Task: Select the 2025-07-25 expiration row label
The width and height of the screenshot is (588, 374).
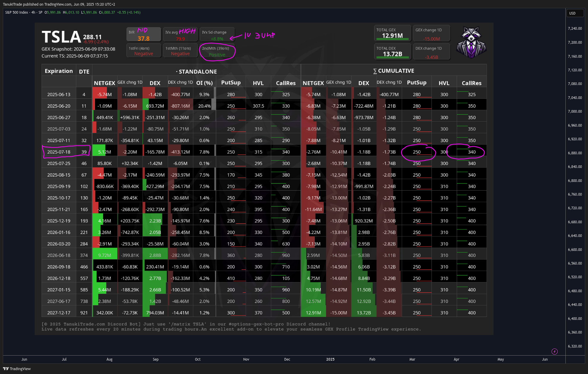Action: point(59,164)
